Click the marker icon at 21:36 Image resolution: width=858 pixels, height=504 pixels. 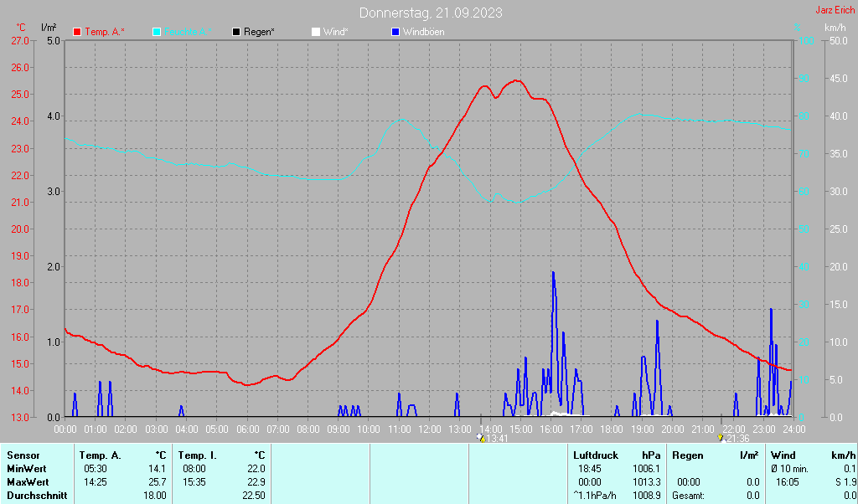click(721, 437)
